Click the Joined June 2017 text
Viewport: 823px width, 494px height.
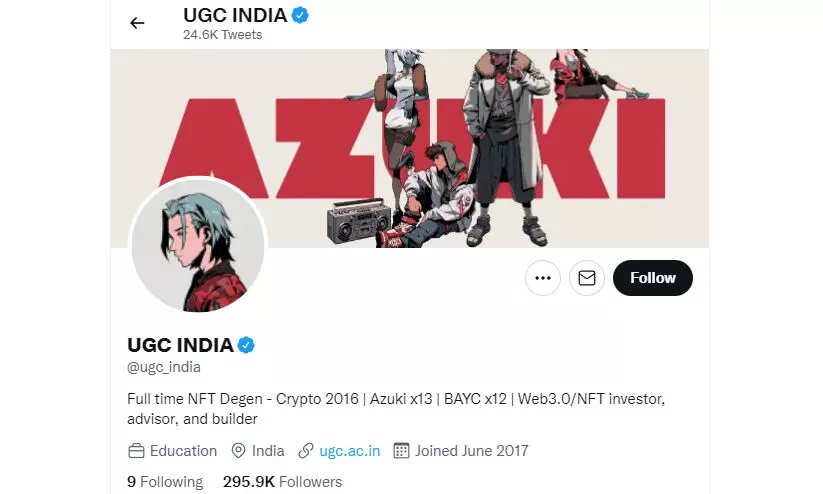click(472, 451)
